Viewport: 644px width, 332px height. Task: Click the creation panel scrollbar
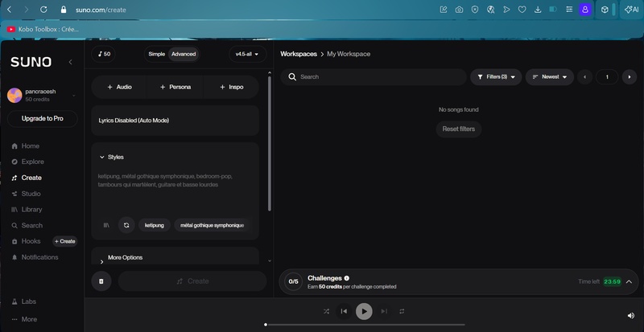270,144
